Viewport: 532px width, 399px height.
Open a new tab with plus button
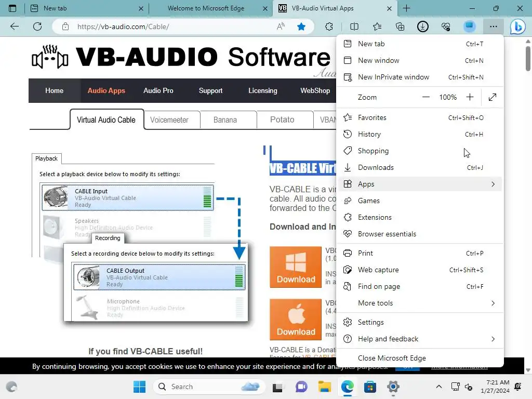pos(406,8)
